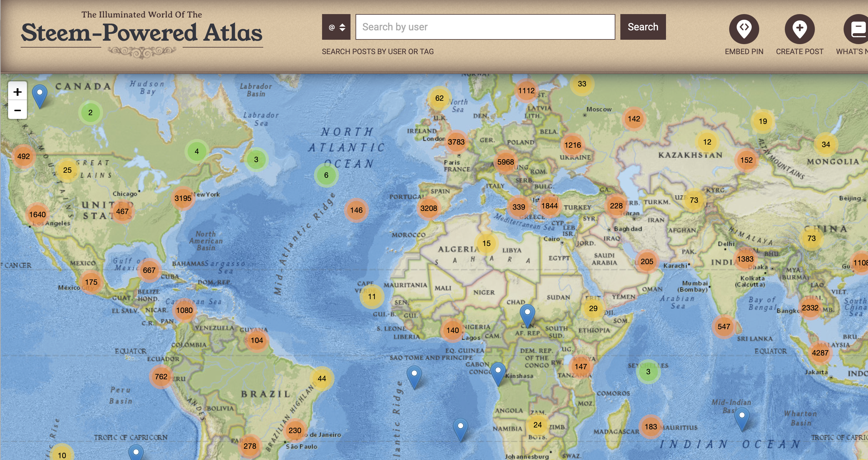
Task: Open the green 3 cluster at Seychelles
Action: tap(648, 372)
